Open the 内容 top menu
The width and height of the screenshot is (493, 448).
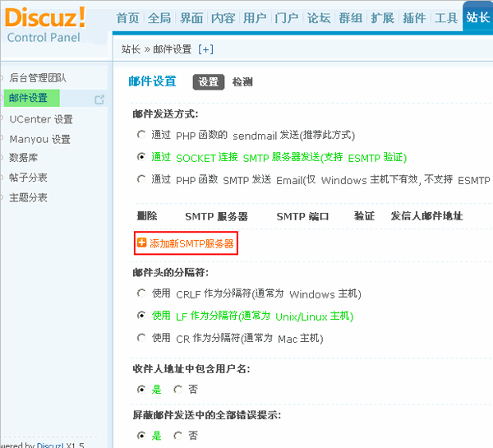[x=223, y=18]
